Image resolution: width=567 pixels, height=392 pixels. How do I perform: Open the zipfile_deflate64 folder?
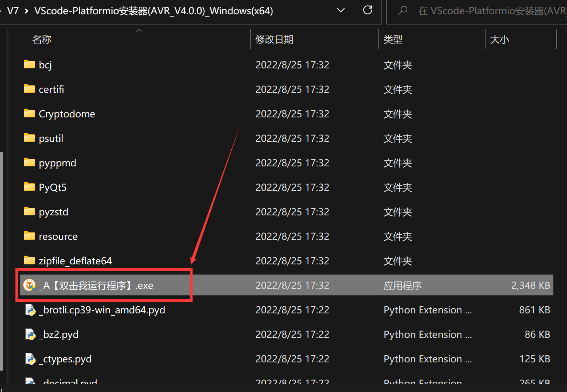point(75,261)
